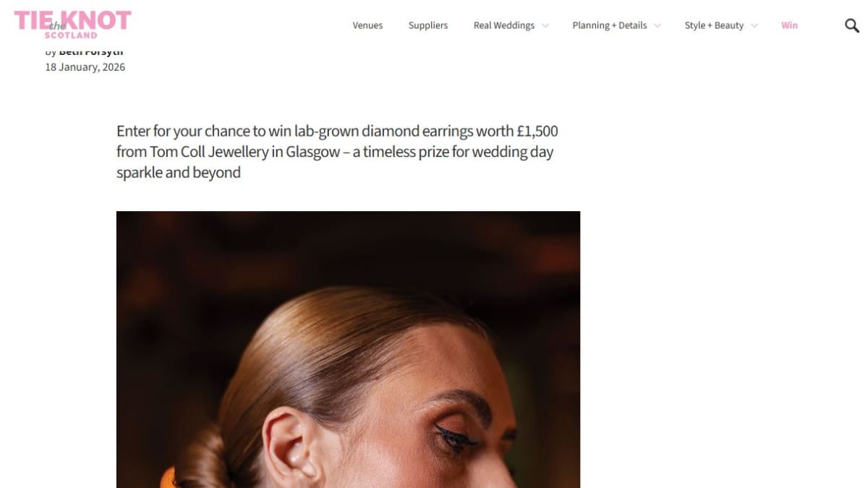The image size is (868, 488).
Task: Select the Real Weddings menu label
Action: (504, 25)
